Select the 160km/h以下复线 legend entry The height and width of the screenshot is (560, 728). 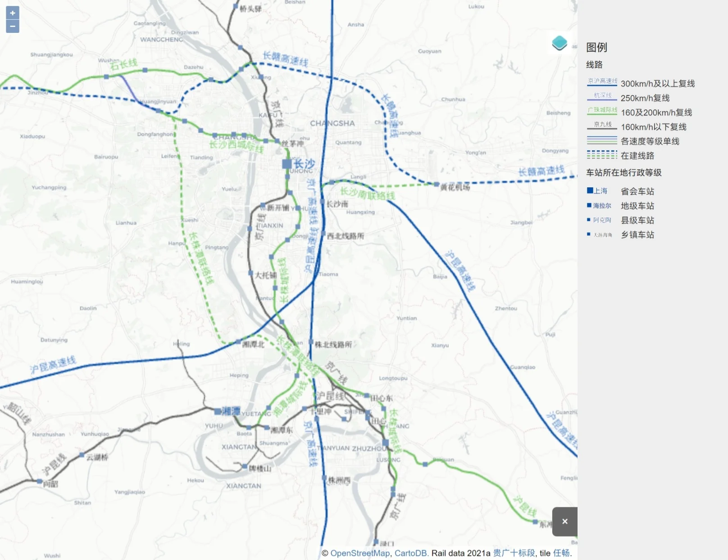(x=637, y=126)
